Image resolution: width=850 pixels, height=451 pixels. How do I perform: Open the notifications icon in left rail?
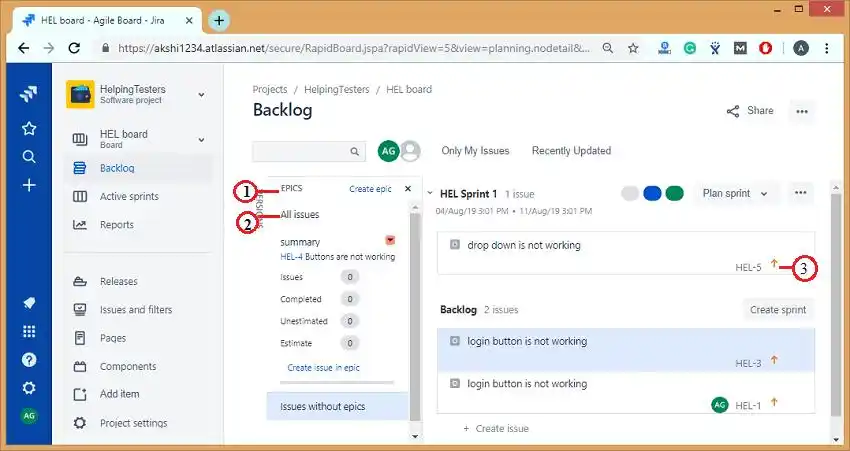[x=29, y=304]
